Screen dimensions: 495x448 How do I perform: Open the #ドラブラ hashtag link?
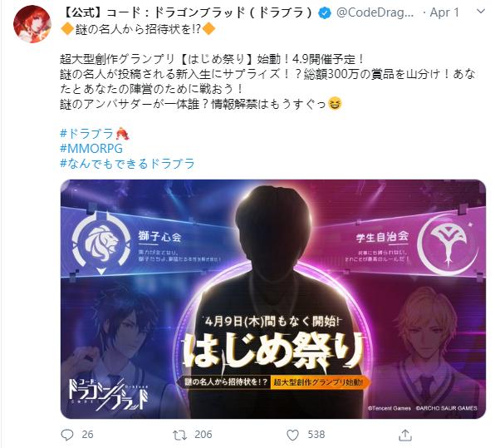[86, 133]
